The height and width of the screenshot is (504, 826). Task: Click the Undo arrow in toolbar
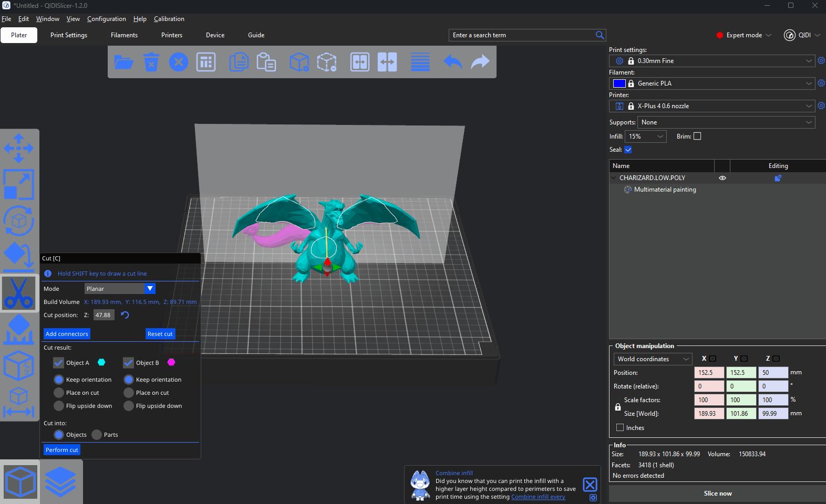452,62
